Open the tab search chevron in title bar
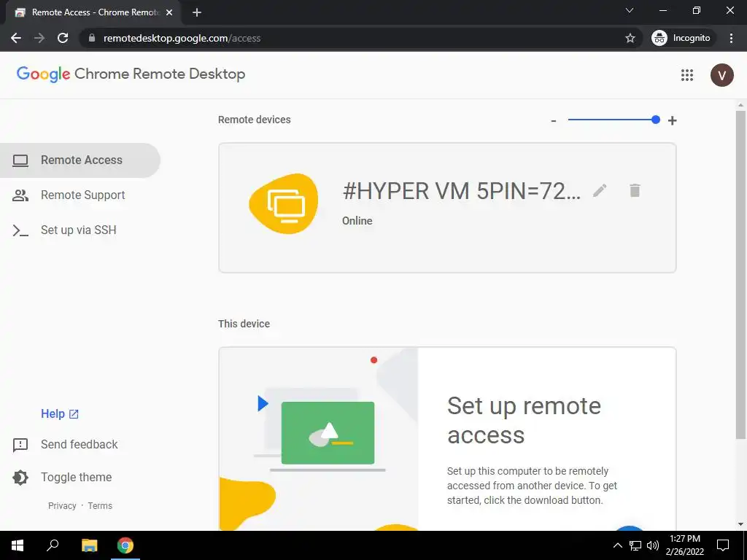 click(x=630, y=10)
